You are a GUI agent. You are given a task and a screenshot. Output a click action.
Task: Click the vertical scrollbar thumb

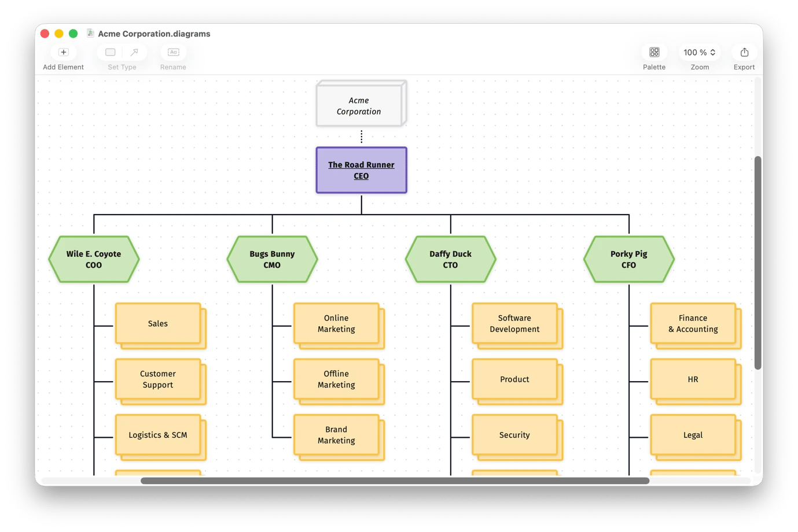pos(757,263)
